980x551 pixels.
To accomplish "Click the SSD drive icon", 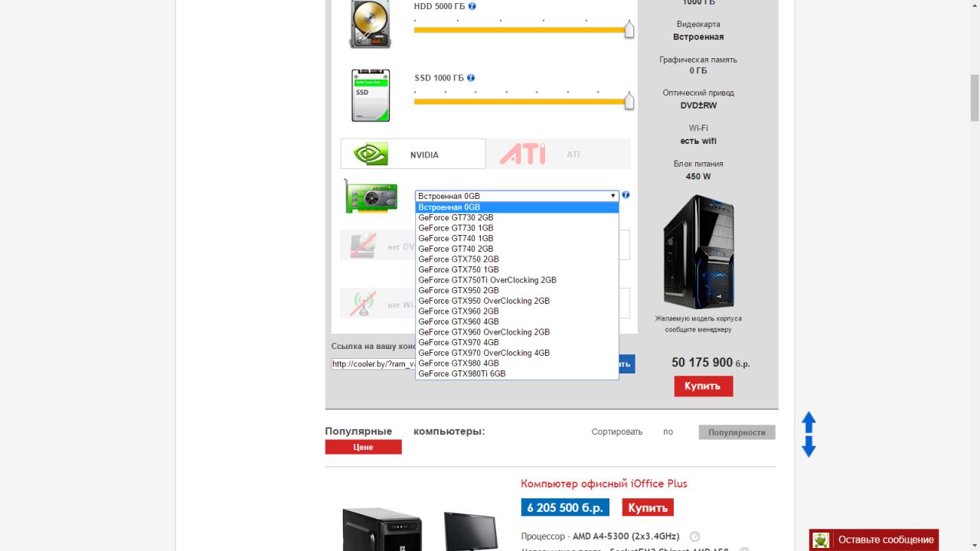I will [371, 96].
